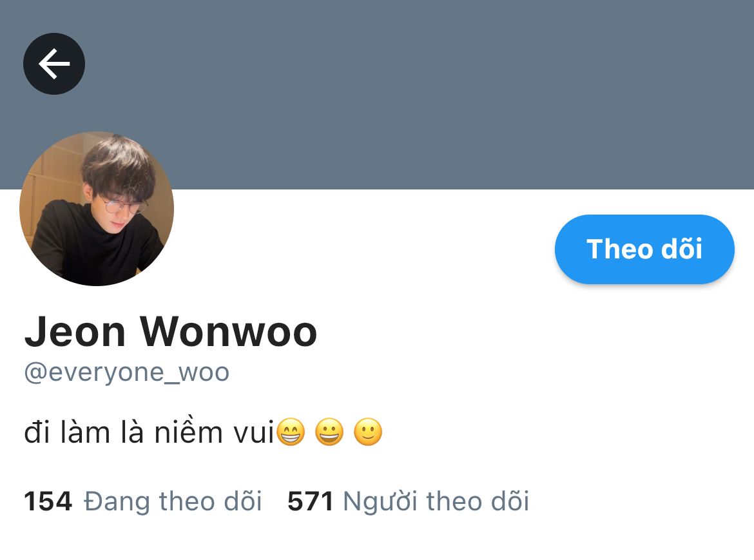The width and height of the screenshot is (754, 560).
Task: Click the beaming face emoji with smiling eyes
Action: pos(291,432)
